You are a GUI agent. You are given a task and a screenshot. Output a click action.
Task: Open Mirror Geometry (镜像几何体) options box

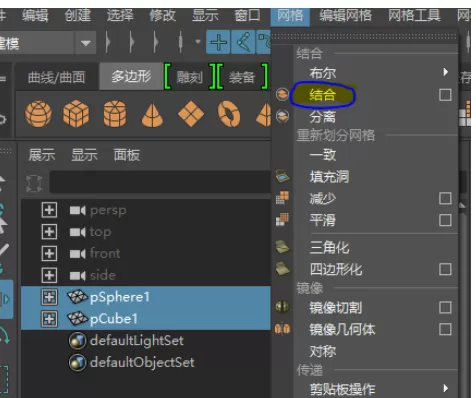pos(445,329)
